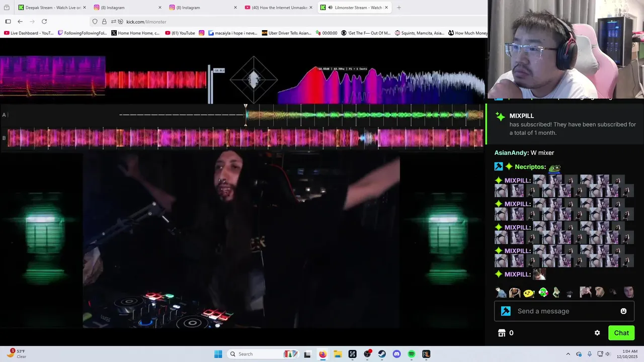View site padlock security info

pyautogui.click(x=104, y=22)
